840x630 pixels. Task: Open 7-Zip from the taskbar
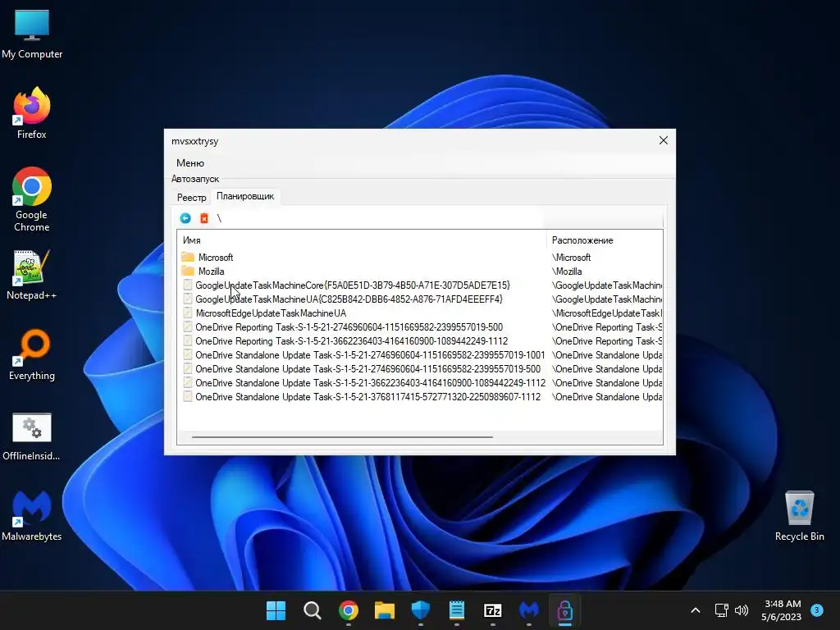click(x=492, y=610)
